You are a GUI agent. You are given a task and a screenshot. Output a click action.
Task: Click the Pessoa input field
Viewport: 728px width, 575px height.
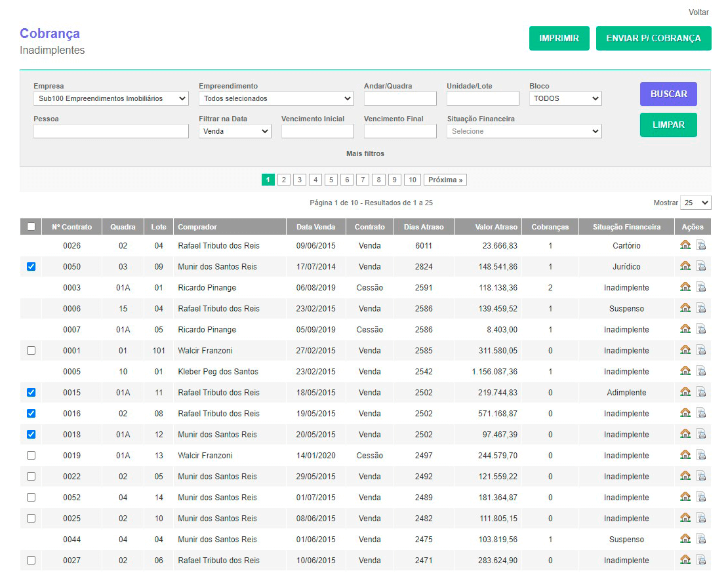[111, 131]
